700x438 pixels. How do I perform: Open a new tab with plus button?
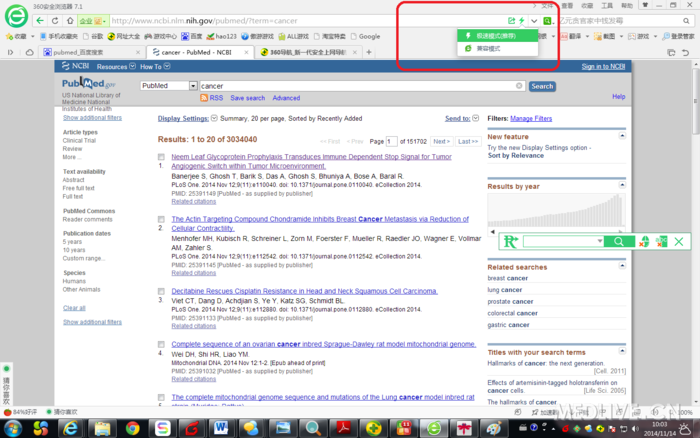pos(369,52)
